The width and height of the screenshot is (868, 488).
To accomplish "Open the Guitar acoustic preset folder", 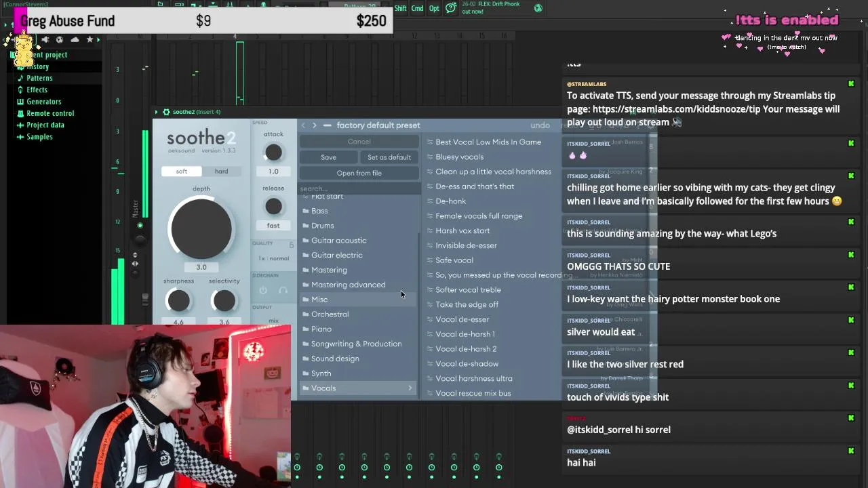I will coord(357,241).
